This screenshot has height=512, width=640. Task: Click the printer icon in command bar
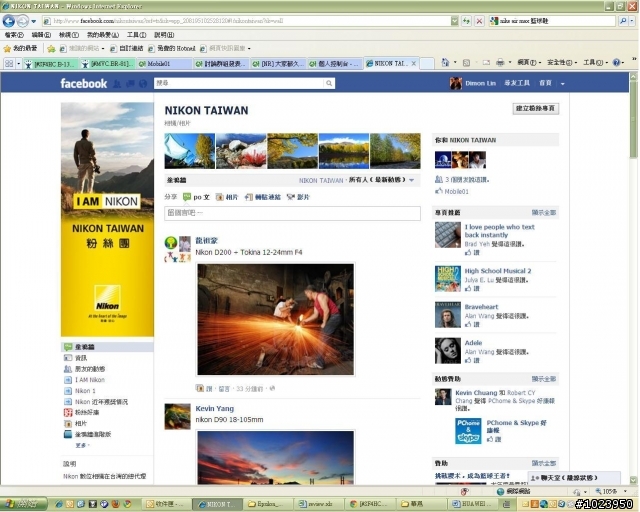(x=500, y=62)
